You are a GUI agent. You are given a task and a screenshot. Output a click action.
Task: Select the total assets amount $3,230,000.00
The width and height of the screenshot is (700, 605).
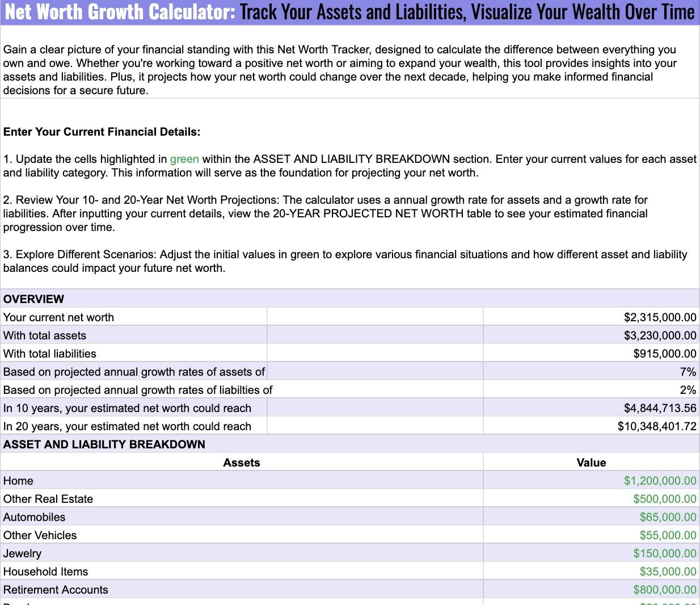[659, 335]
